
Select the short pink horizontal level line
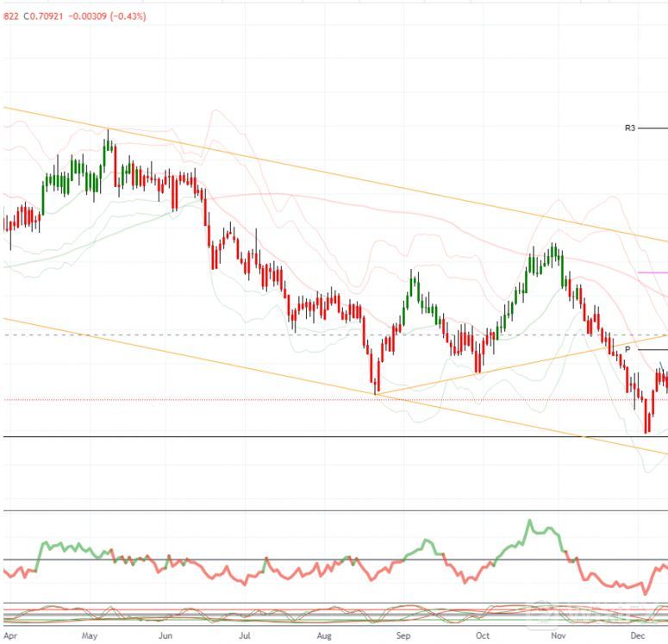652,272
